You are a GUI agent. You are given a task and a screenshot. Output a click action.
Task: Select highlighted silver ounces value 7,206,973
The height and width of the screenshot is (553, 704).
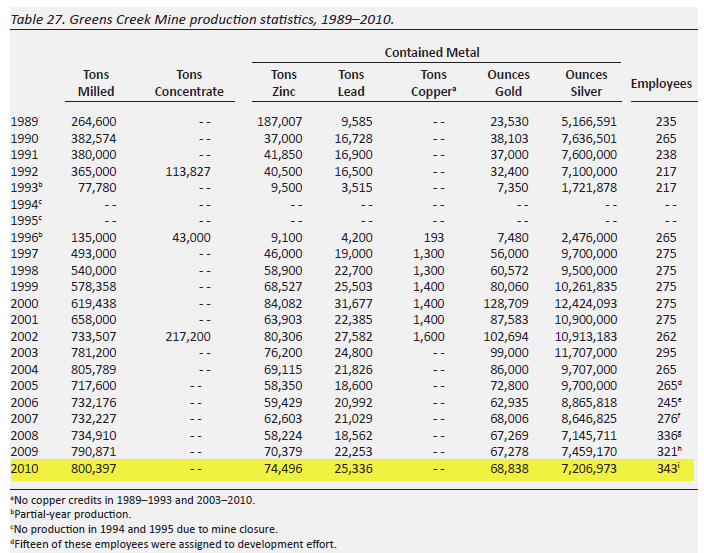[x=589, y=469]
